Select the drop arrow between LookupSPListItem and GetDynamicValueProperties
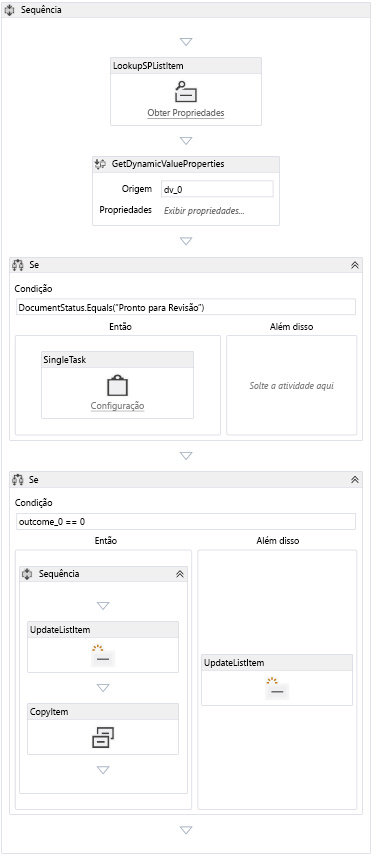376x857 pixels. tap(186, 140)
